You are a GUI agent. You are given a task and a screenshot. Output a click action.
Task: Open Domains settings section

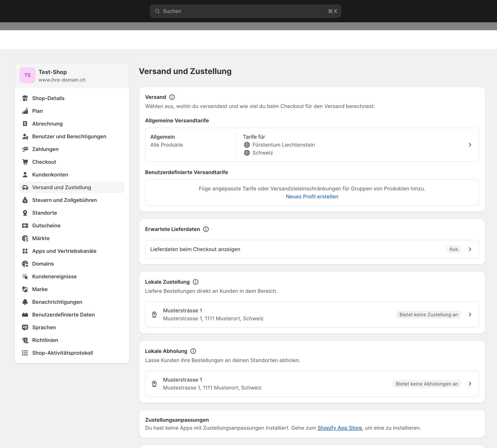click(x=43, y=264)
